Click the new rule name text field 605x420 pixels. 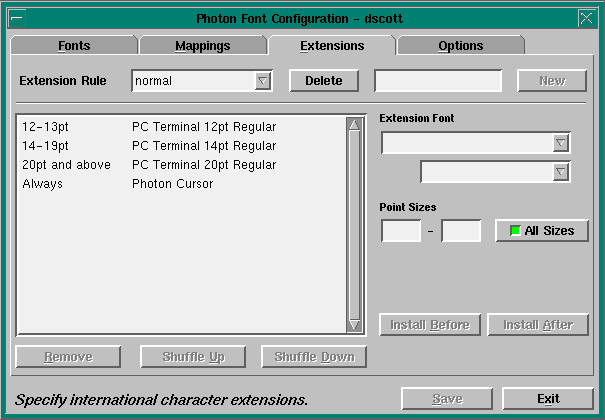point(438,81)
